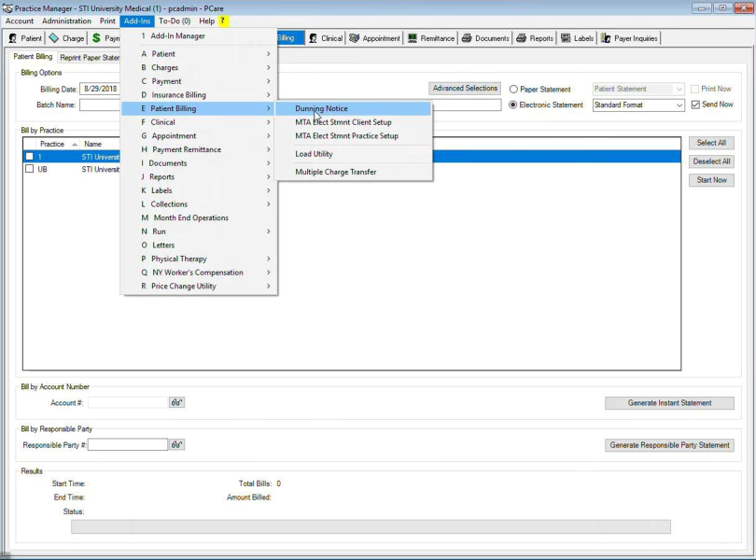Click the Generate Instant Statement button
Viewport: 756px width, 560px height.
pyautogui.click(x=669, y=403)
